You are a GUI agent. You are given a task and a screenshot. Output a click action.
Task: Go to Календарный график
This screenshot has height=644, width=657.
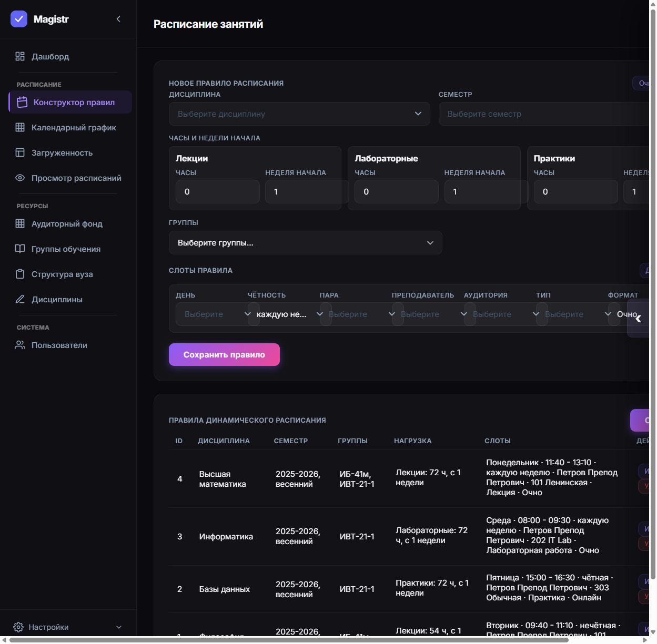pyautogui.click(x=70, y=127)
